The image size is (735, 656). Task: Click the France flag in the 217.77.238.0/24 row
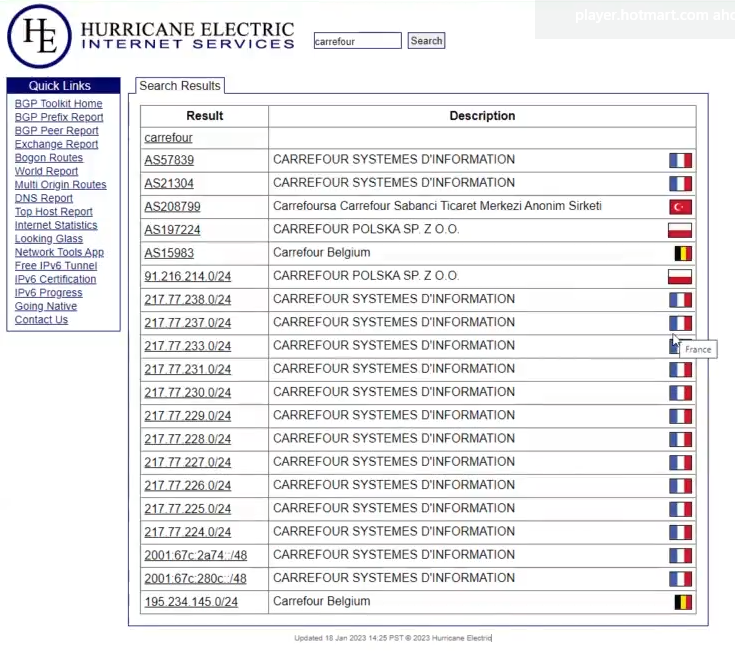point(680,300)
